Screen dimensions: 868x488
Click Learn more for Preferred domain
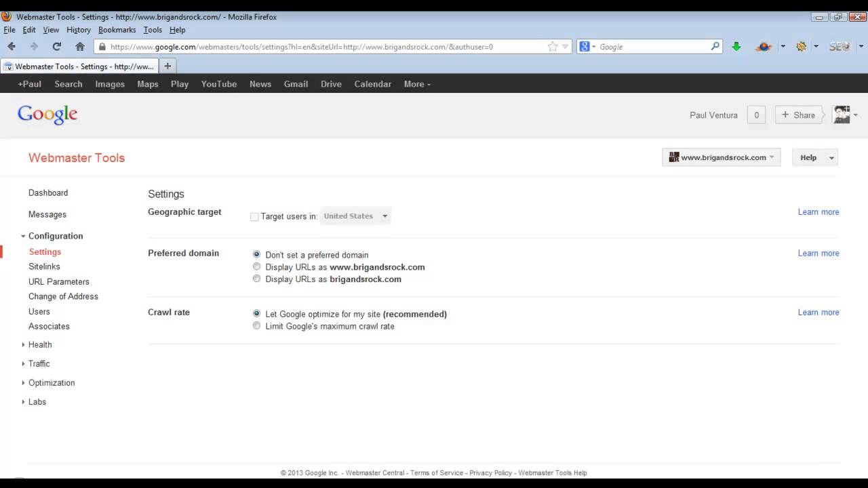click(x=818, y=253)
